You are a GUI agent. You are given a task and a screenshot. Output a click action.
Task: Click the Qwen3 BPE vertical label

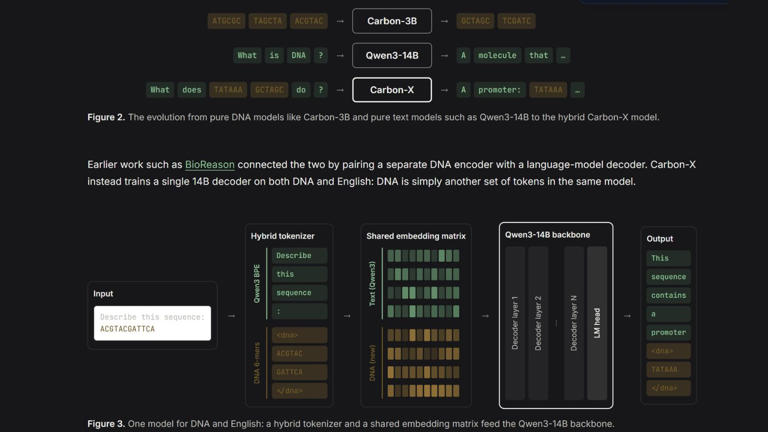click(x=257, y=284)
